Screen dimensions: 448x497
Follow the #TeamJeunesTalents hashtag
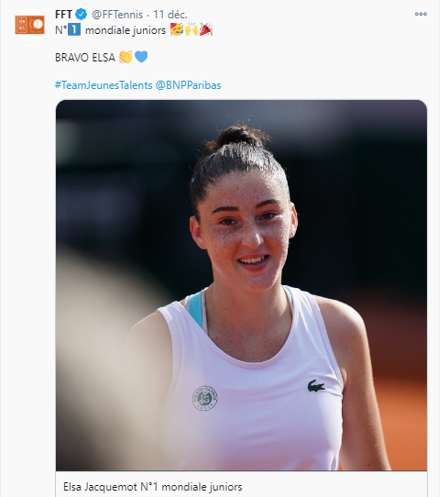pyautogui.click(x=104, y=85)
